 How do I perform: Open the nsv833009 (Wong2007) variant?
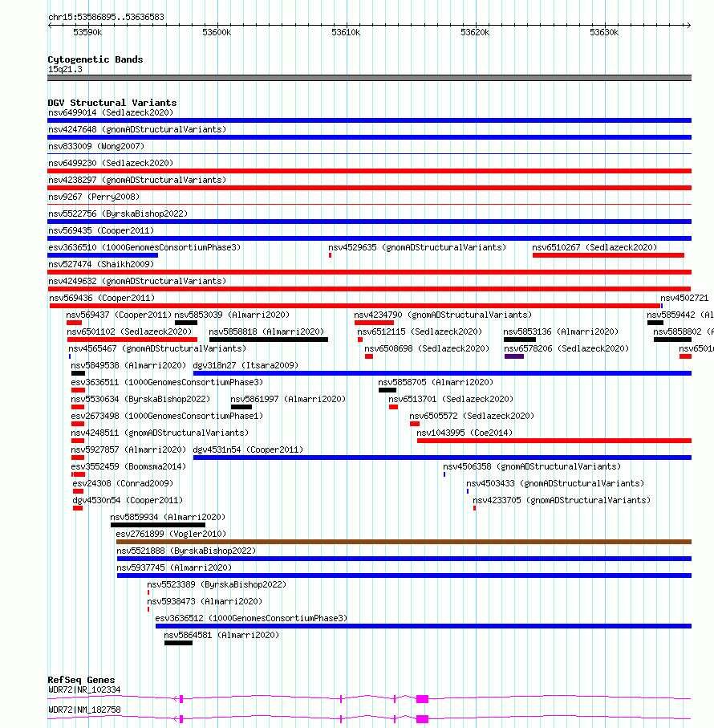point(96,146)
